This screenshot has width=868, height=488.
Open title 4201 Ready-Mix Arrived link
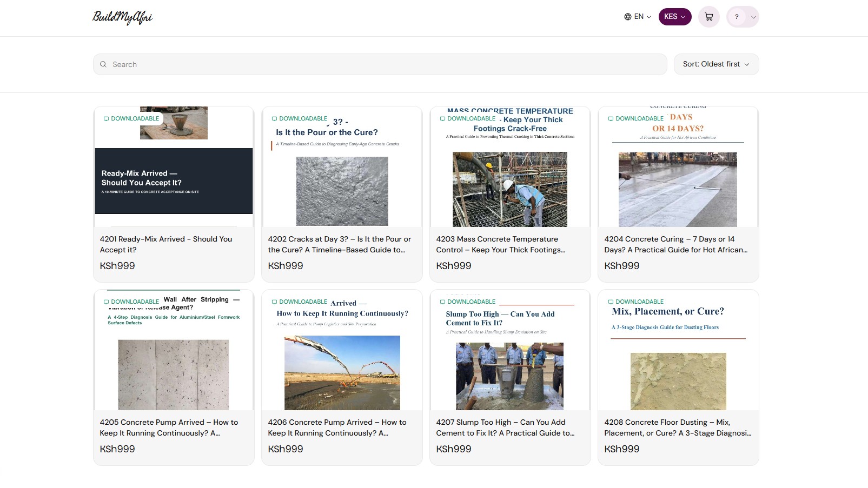(166, 244)
